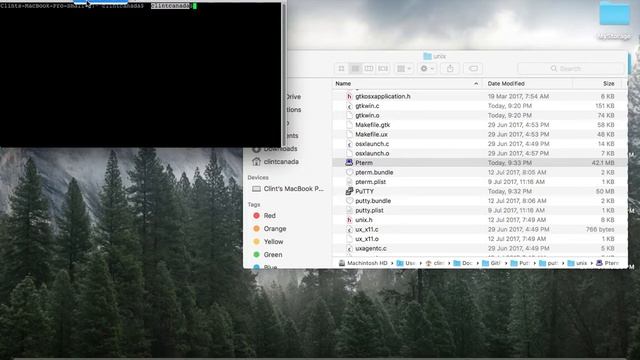The width and height of the screenshot is (640, 360).
Task: Switch Finder to cover flow view
Action: click(382, 69)
